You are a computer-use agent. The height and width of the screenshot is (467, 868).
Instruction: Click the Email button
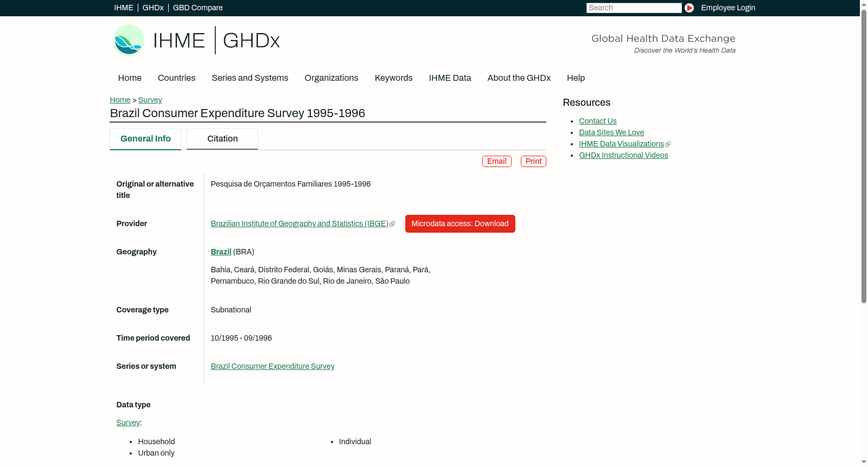tap(497, 161)
